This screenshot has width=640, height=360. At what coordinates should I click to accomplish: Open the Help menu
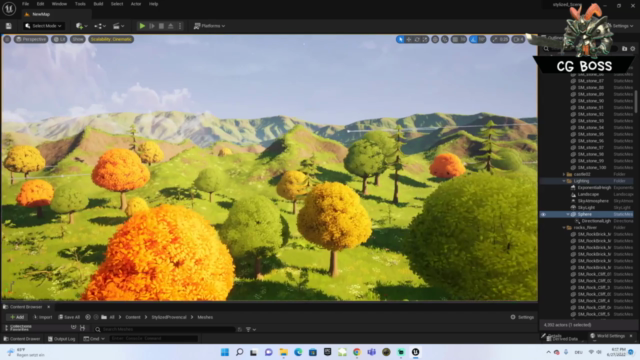(x=153, y=4)
